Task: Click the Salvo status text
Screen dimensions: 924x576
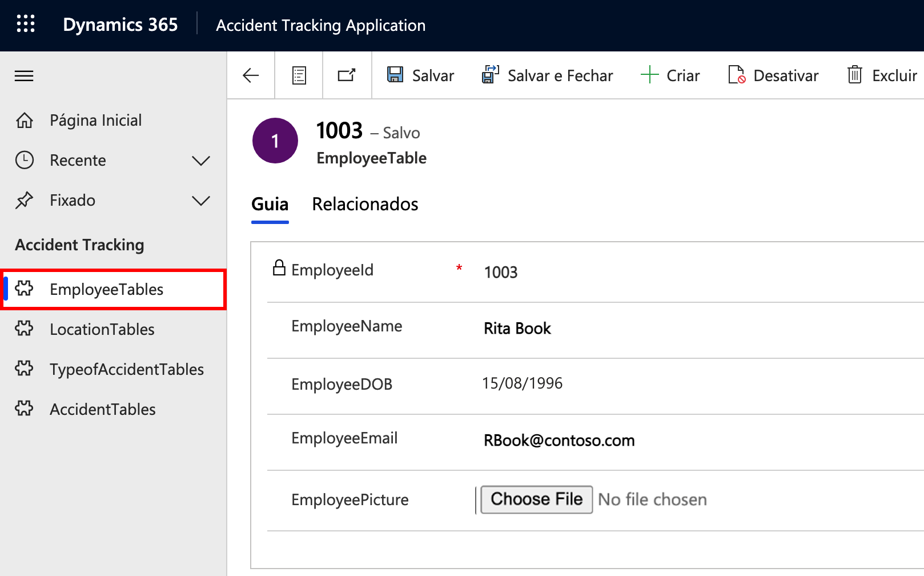Action: [401, 133]
